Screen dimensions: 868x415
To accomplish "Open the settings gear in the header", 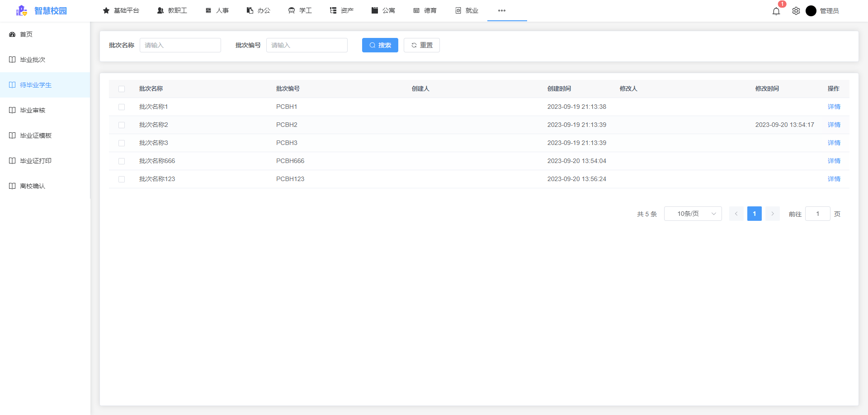I will pyautogui.click(x=796, y=11).
